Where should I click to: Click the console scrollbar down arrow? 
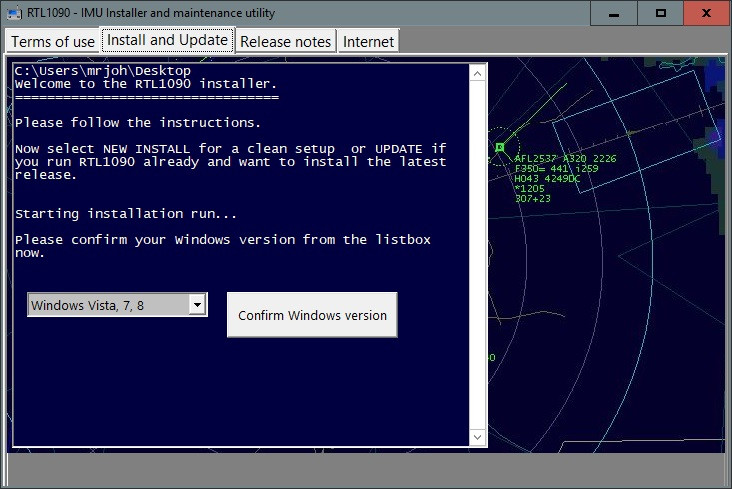tap(477, 437)
